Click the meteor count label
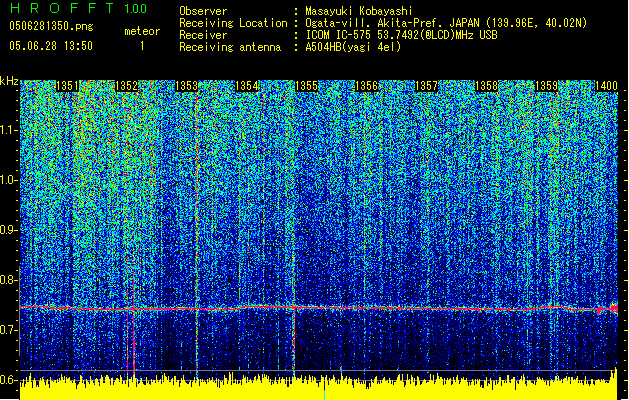The height and width of the screenshot is (400, 629). pyautogui.click(x=141, y=31)
